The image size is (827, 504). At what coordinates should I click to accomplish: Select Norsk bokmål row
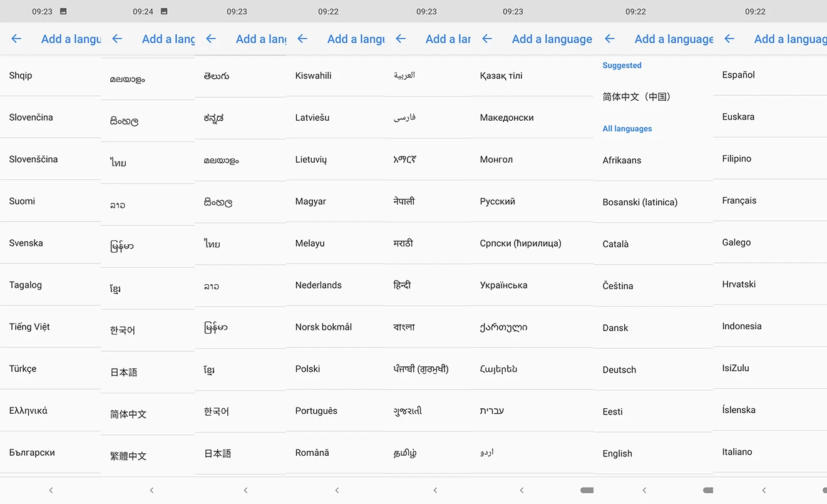click(336, 327)
